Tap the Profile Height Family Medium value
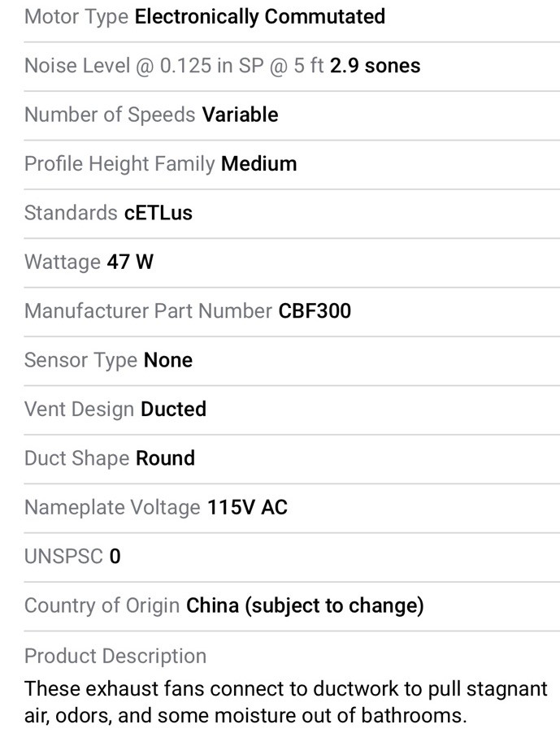 click(259, 164)
